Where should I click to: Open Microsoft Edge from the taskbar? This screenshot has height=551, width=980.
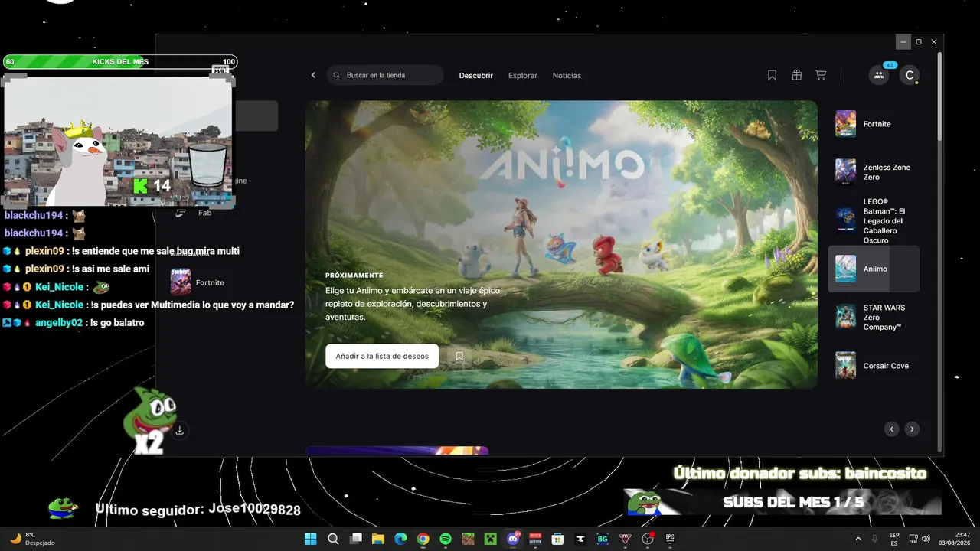(400, 539)
